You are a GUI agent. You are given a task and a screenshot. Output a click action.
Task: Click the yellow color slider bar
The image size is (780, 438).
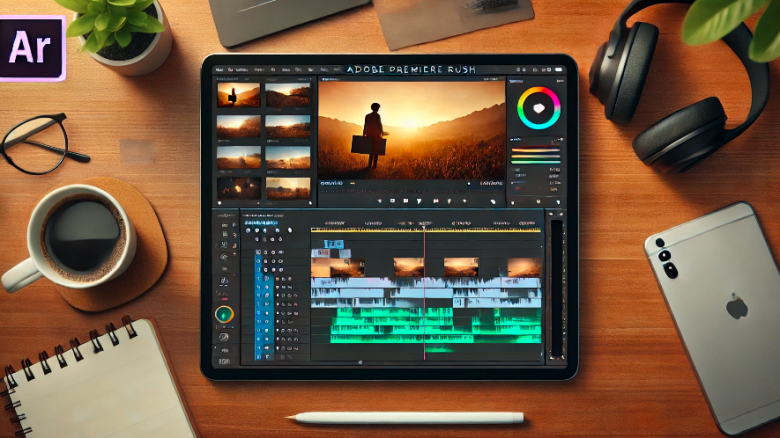536,156
